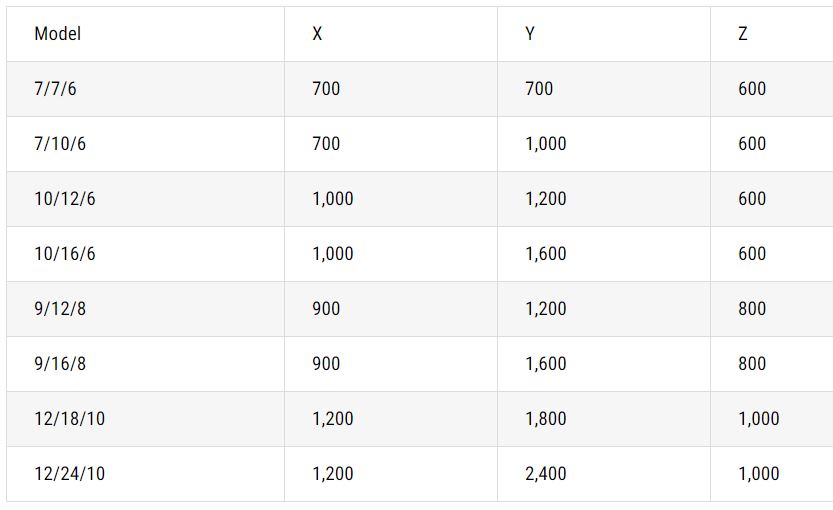
Task: Click the X column header
Action: coord(318,34)
